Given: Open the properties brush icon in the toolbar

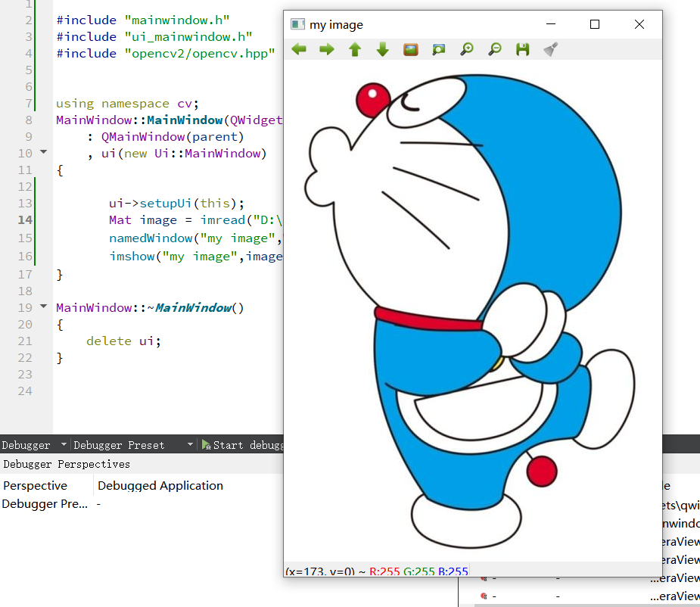Looking at the screenshot, I should 551,49.
